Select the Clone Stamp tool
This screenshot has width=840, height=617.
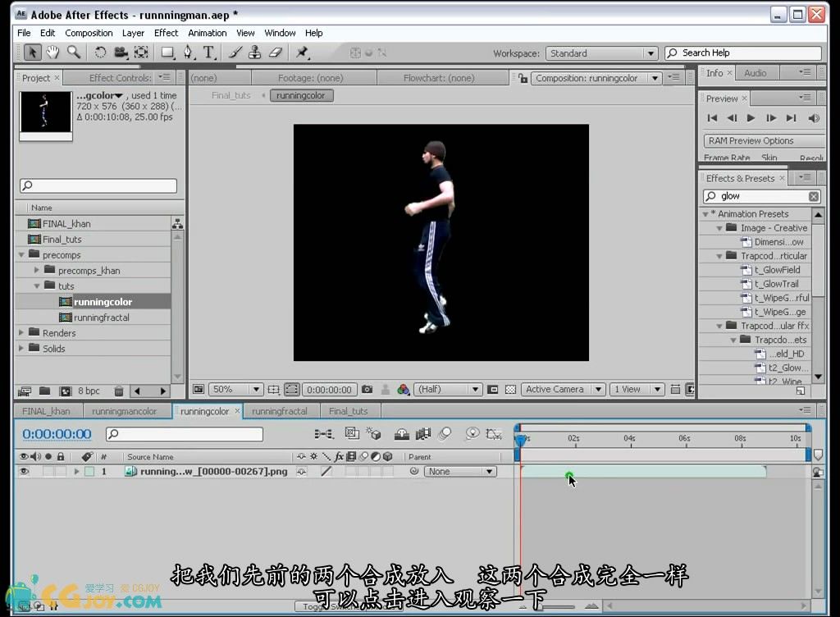[x=255, y=53]
